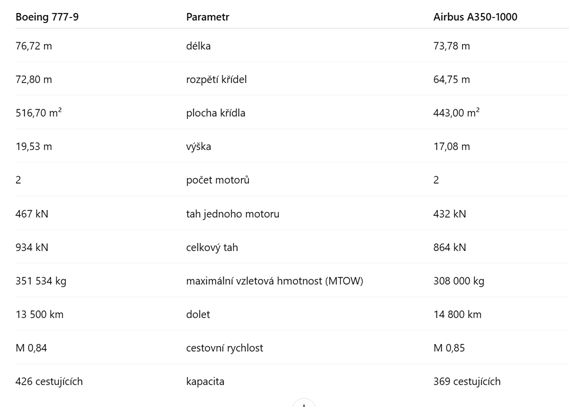Click the Airbus range value 14 800 km
571x409 pixels.
coord(457,314)
